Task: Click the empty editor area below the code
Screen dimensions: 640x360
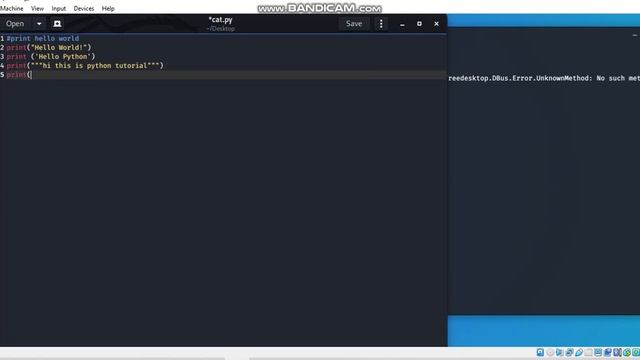Action: pos(223,212)
